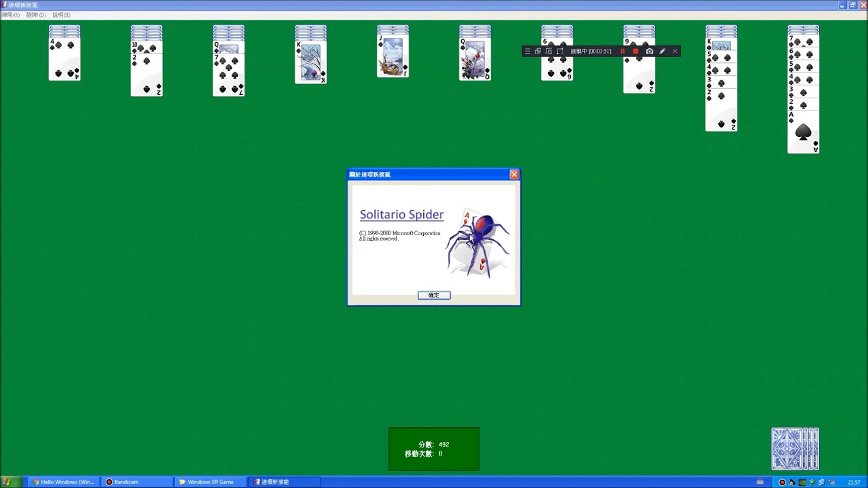Click the recording timer text 00:03:51

pos(599,52)
